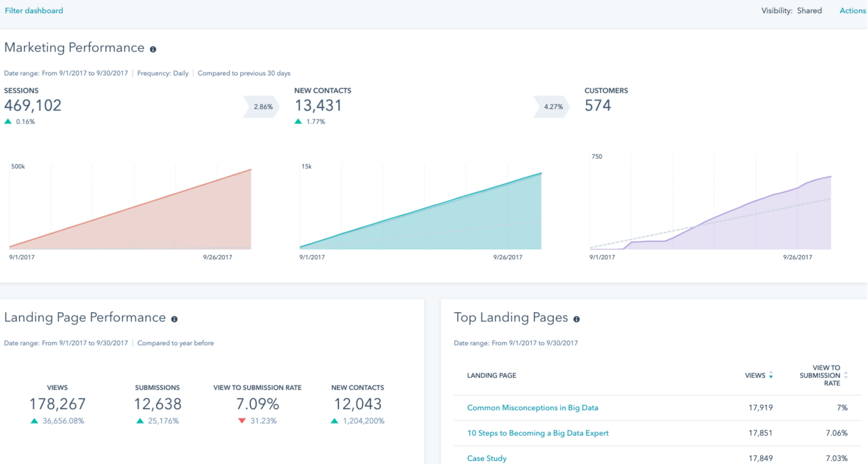Screen dimensions: 868x464
Task: Open the Actions dropdown menu
Action: tap(852, 11)
